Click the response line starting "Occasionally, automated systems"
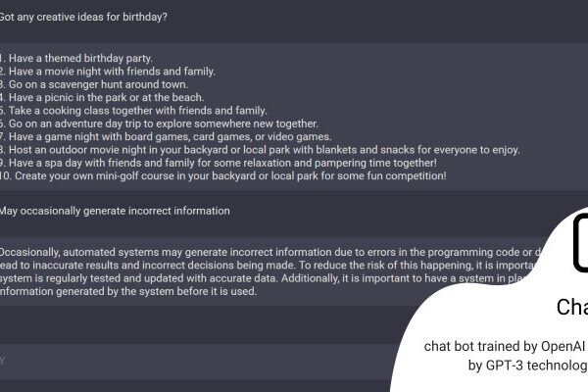The image size is (588, 392). [270, 253]
